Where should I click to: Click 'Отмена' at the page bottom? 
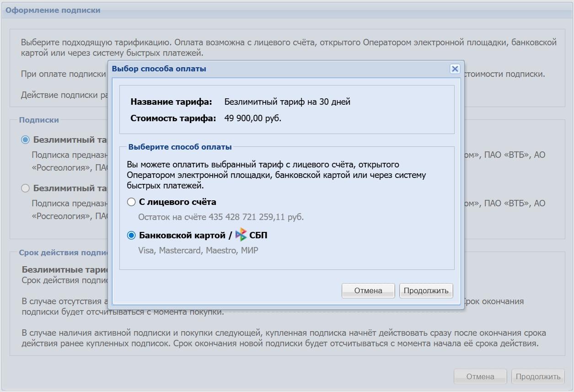click(480, 376)
